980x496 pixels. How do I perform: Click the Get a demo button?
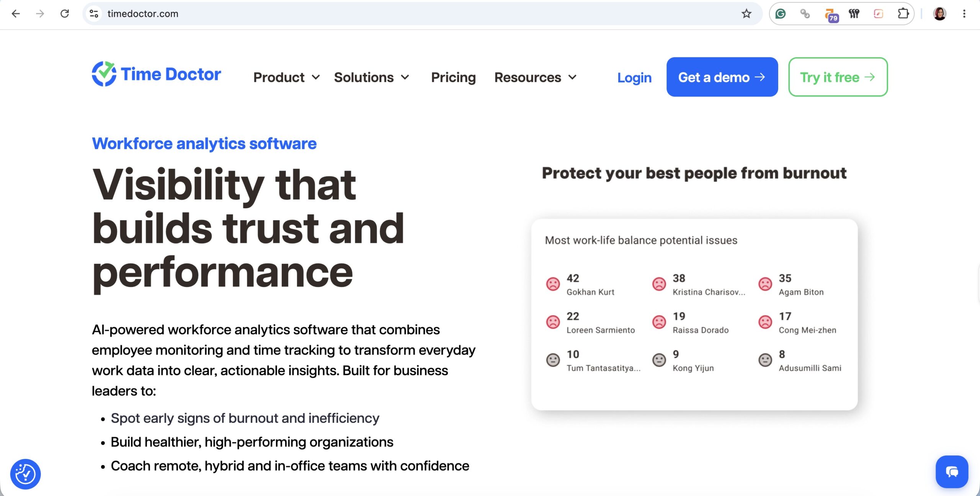pyautogui.click(x=722, y=77)
